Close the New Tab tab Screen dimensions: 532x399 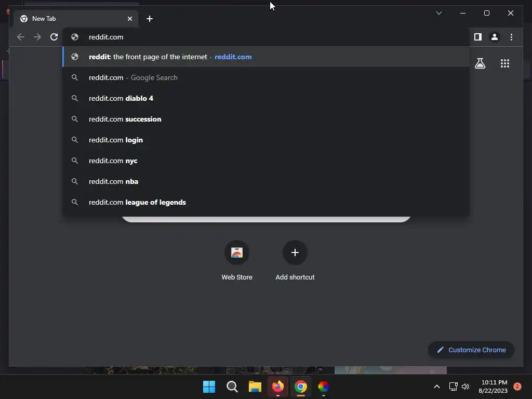pyautogui.click(x=129, y=19)
